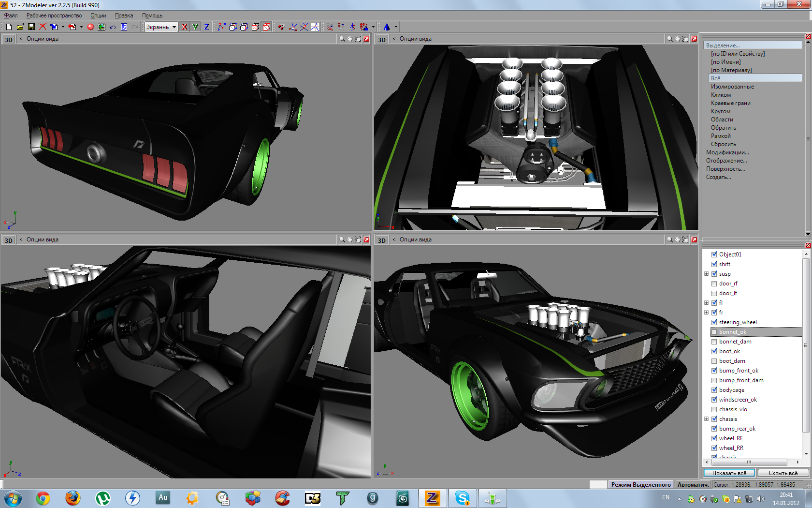Click the Undo arrow icon in toolbar
The height and width of the screenshot is (508, 812).
(113, 27)
